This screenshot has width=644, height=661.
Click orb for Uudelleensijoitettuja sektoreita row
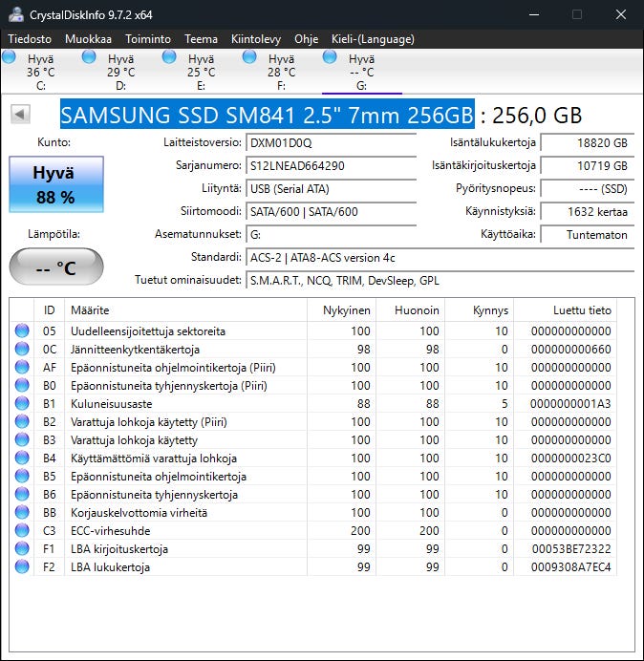tap(22, 331)
